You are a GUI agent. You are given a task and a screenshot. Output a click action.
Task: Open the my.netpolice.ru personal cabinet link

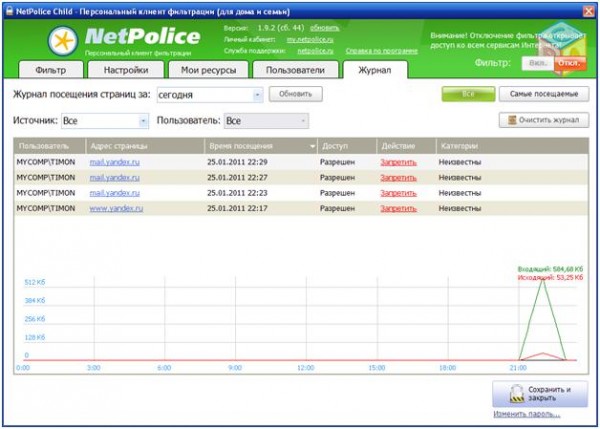(x=310, y=39)
